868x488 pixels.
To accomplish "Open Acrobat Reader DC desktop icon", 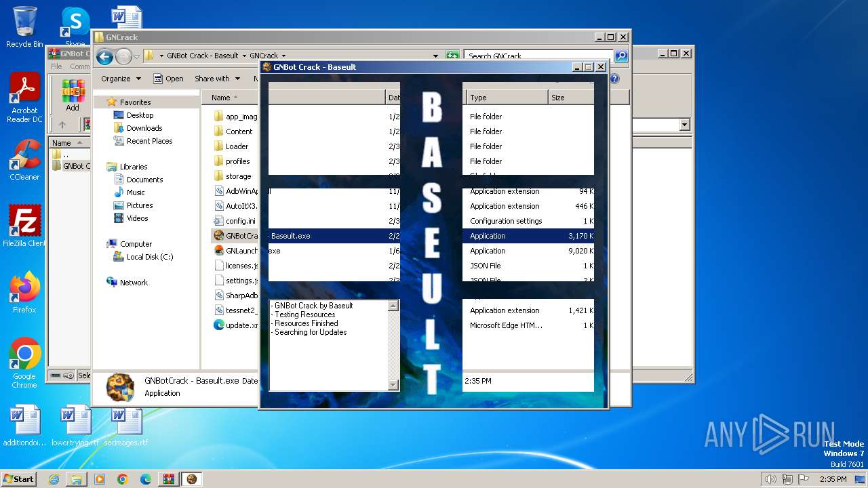I will [x=24, y=98].
